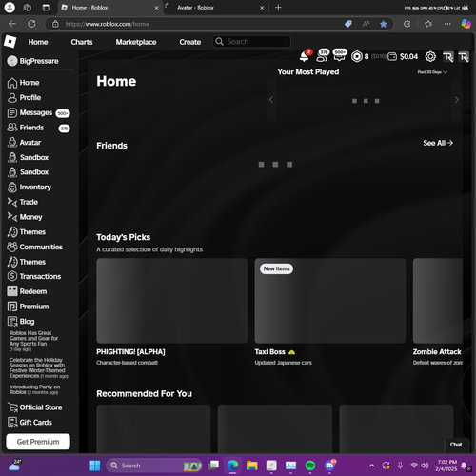Click the browser refresh icon

[31, 24]
